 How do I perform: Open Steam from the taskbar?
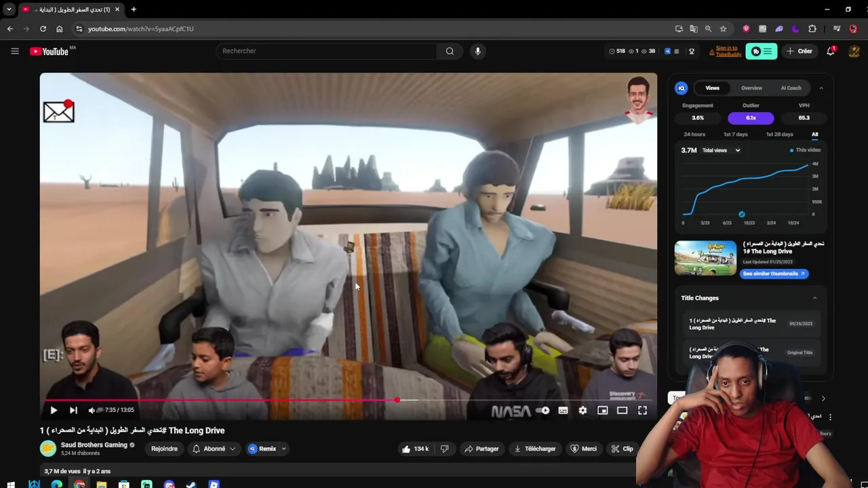tap(191, 485)
